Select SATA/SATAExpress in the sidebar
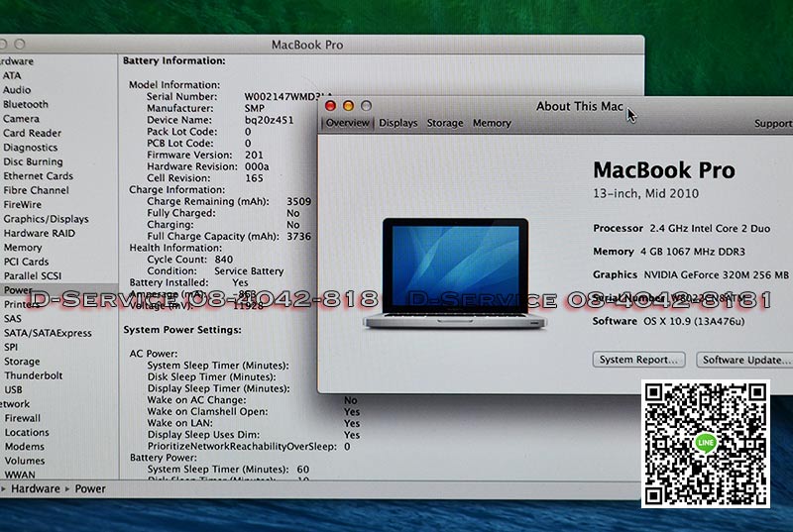The image size is (793, 532). click(x=48, y=333)
